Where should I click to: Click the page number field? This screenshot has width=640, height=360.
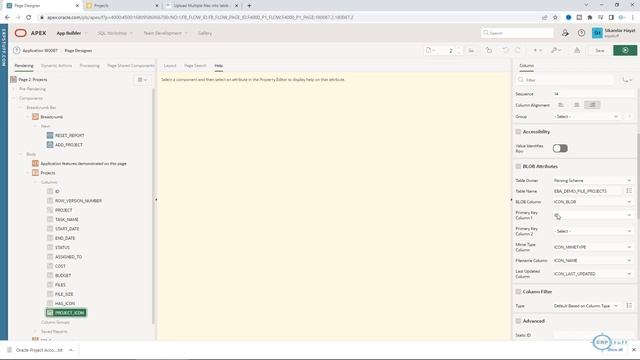coord(450,50)
